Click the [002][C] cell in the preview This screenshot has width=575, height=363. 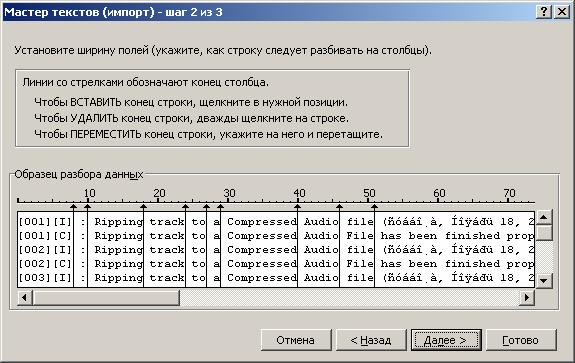[45, 264]
